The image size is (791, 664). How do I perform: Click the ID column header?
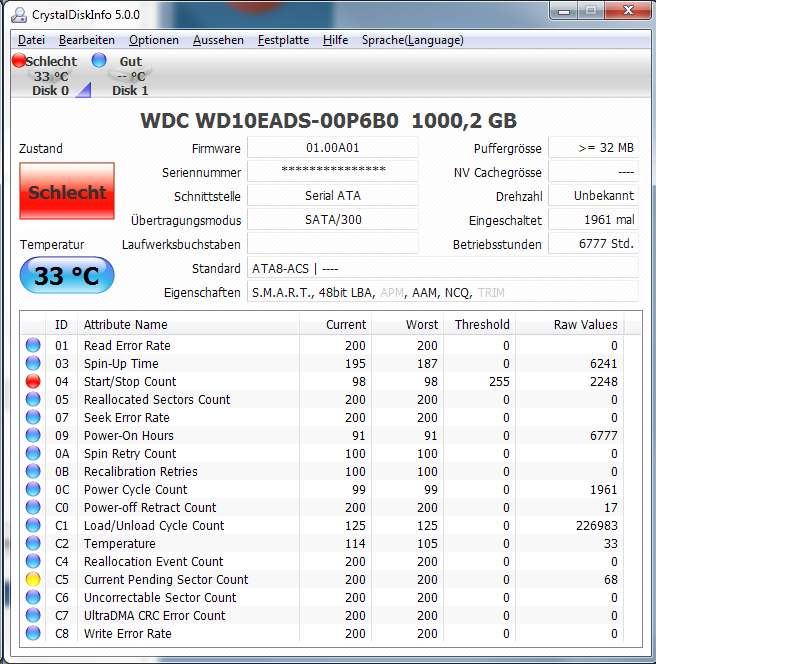(x=62, y=324)
